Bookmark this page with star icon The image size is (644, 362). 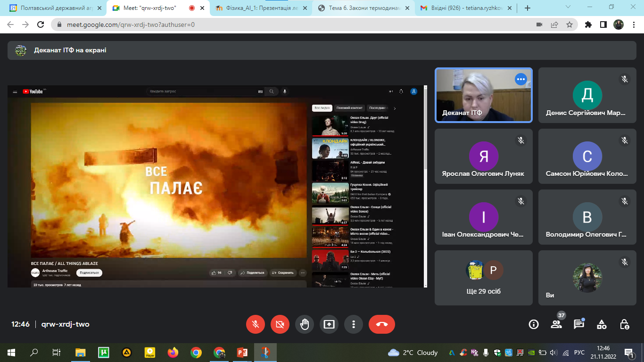(x=569, y=25)
